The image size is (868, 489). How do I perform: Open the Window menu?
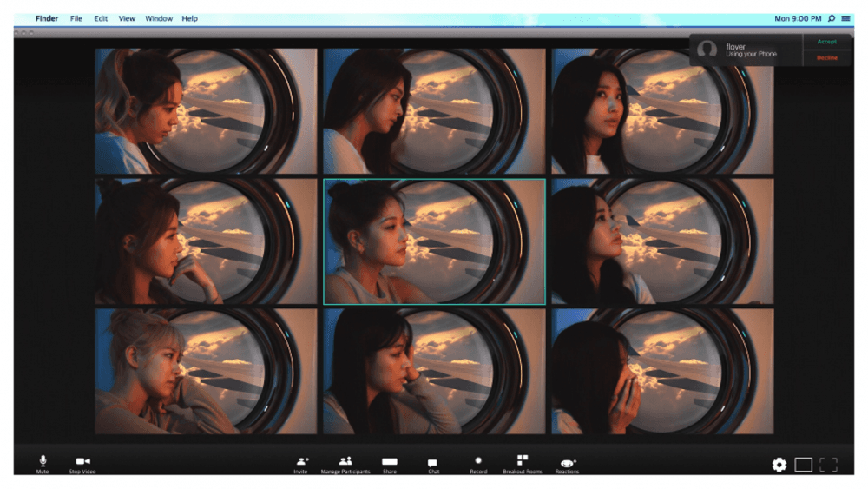[159, 18]
